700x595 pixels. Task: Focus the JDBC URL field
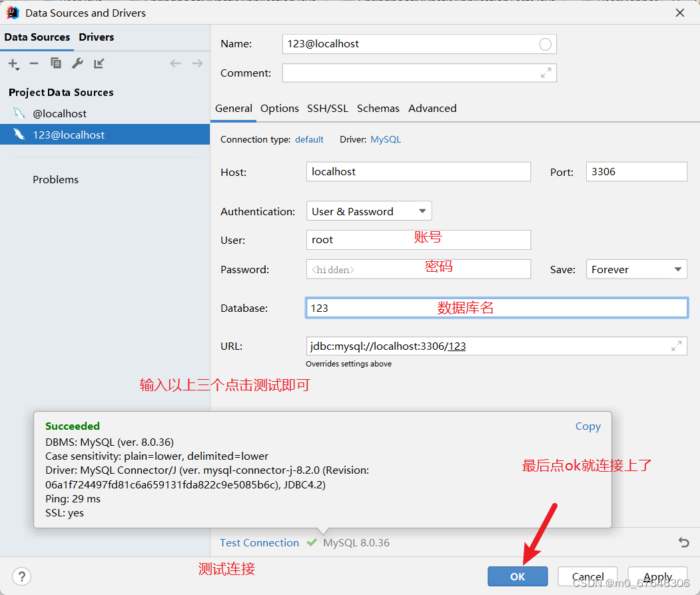coord(496,346)
